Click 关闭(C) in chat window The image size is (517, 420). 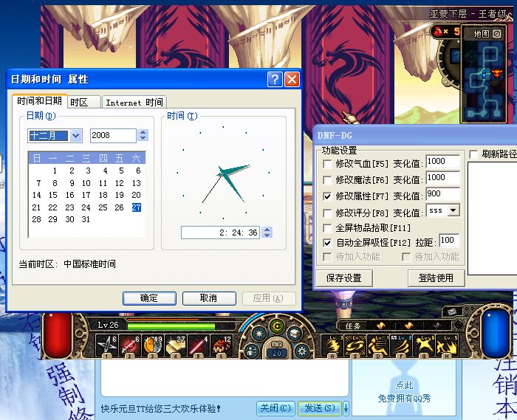point(275,408)
